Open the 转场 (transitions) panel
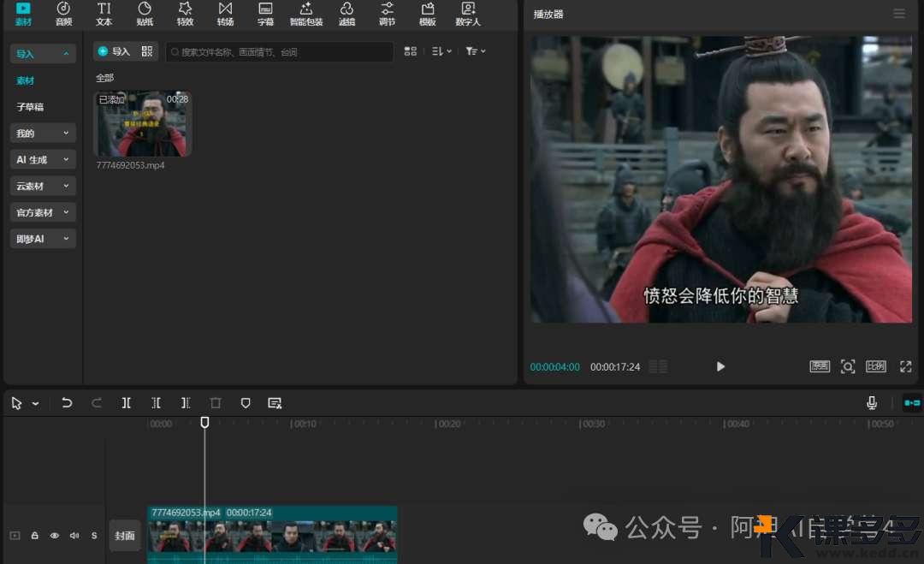This screenshot has height=564, width=924. [225, 14]
